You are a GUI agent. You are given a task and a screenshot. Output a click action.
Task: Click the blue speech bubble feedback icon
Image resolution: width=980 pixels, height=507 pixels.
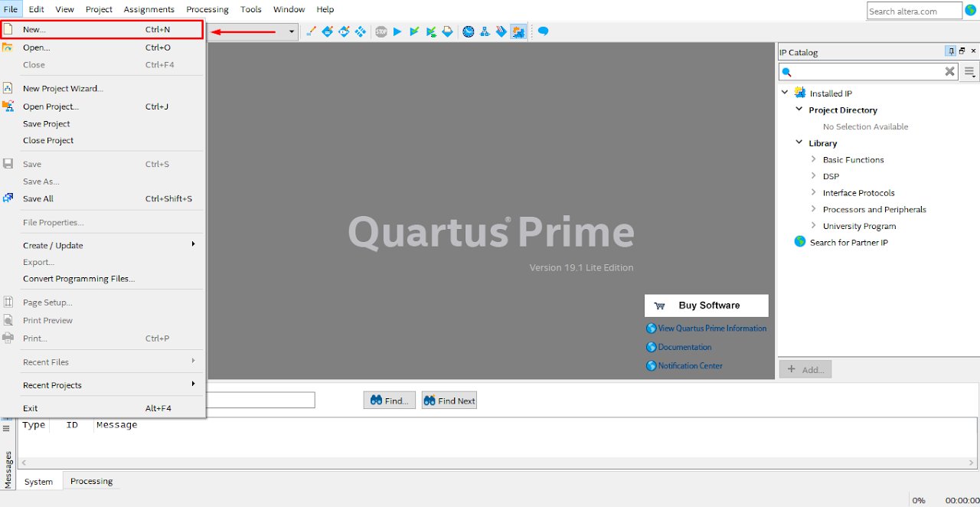543,31
